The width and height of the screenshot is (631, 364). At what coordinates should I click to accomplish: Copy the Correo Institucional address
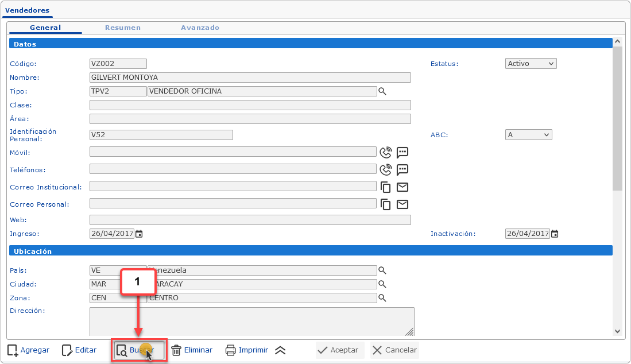(x=386, y=187)
